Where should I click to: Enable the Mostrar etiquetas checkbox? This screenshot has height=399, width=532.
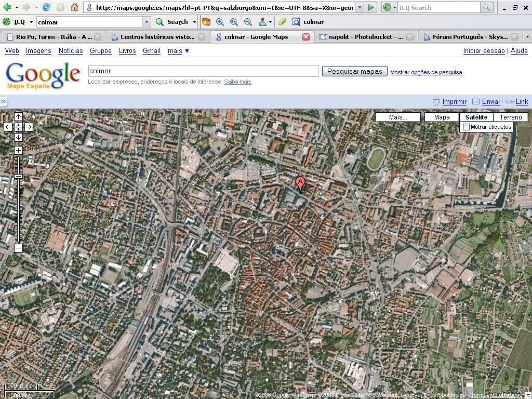(466, 127)
